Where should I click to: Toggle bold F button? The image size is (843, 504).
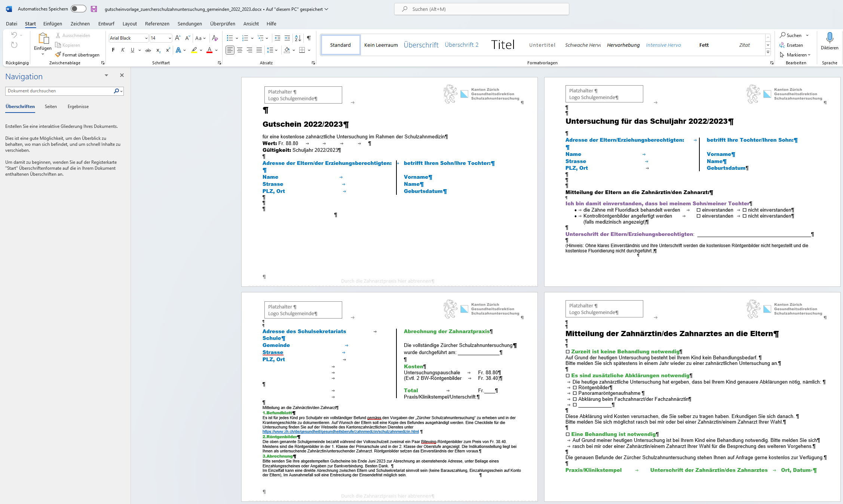[113, 50]
